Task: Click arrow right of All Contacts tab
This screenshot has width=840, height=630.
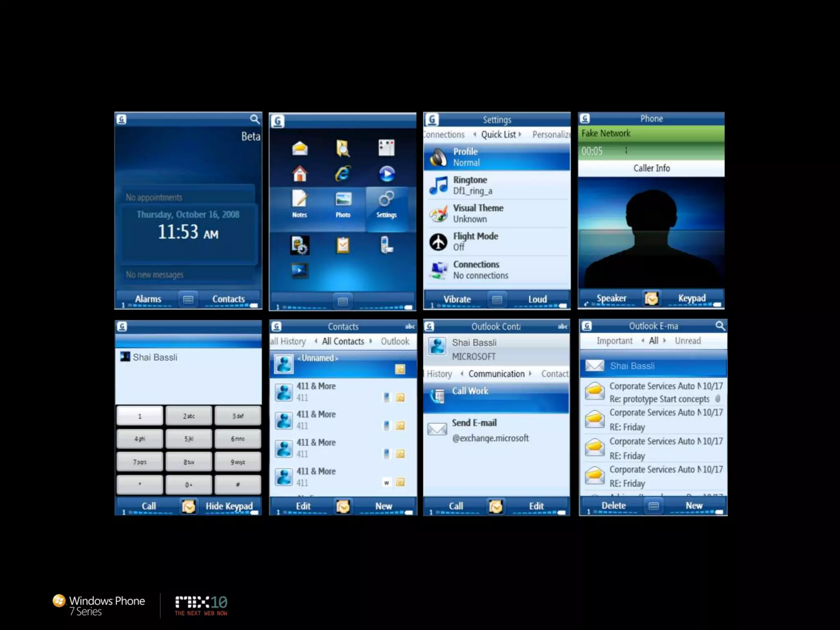Action: pyautogui.click(x=371, y=341)
